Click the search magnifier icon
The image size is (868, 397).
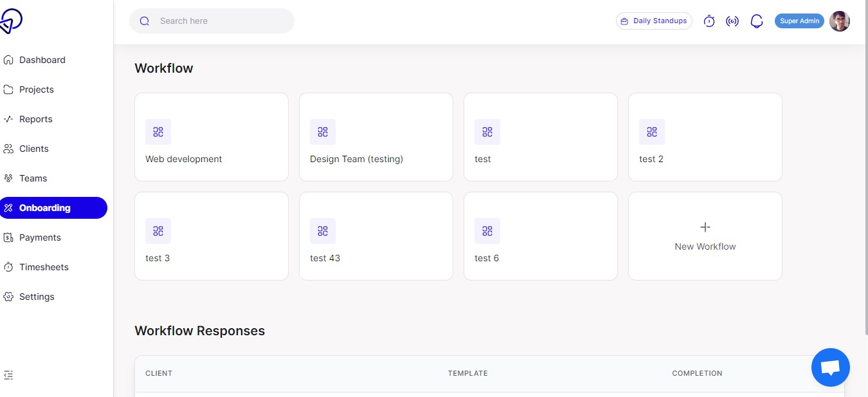(x=144, y=21)
